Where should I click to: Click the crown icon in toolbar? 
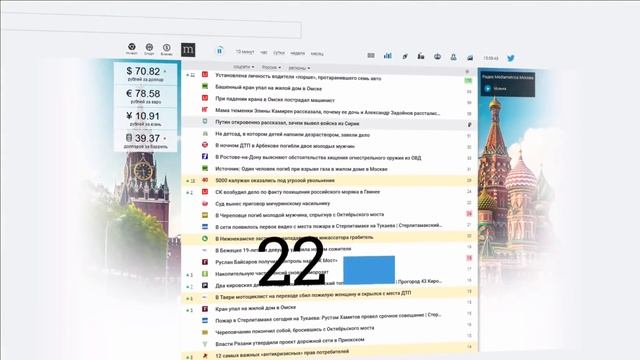pos(437,56)
